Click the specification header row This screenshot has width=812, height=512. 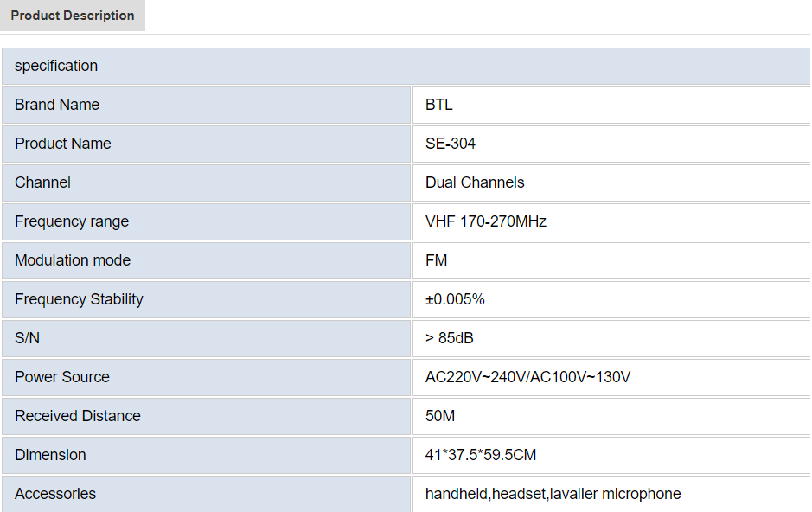click(406, 66)
